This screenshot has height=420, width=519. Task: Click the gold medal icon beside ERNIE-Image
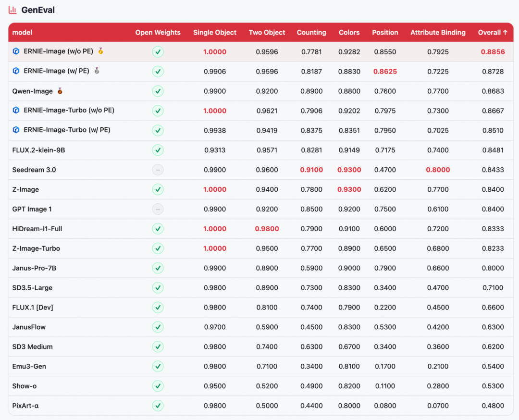(100, 51)
